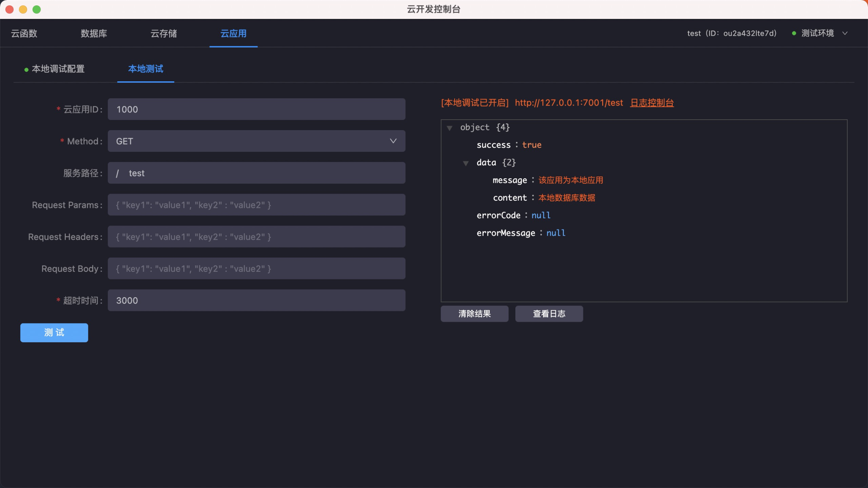This screenshot has height=488, width=868.
Task: Switch to the 数据库 tab
Action: (94, 33)
